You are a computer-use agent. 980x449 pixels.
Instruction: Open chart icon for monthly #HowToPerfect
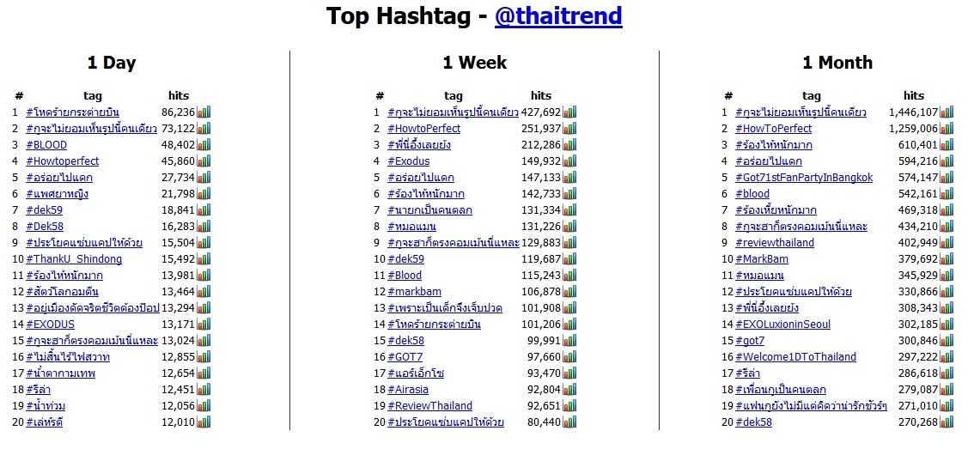click(x=947, y=128)
